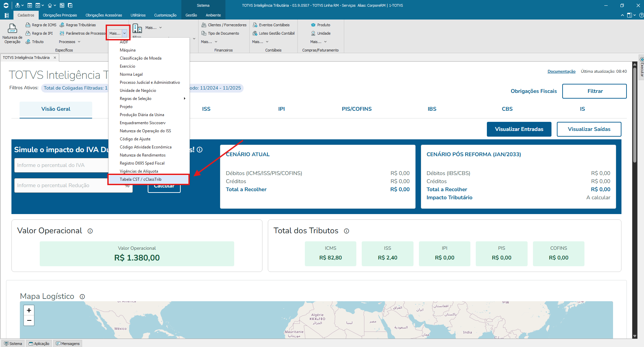This screenshot has width=644, height=347.
Task: Open Clientes / Fornecedores
Action: tap(224, 25)
